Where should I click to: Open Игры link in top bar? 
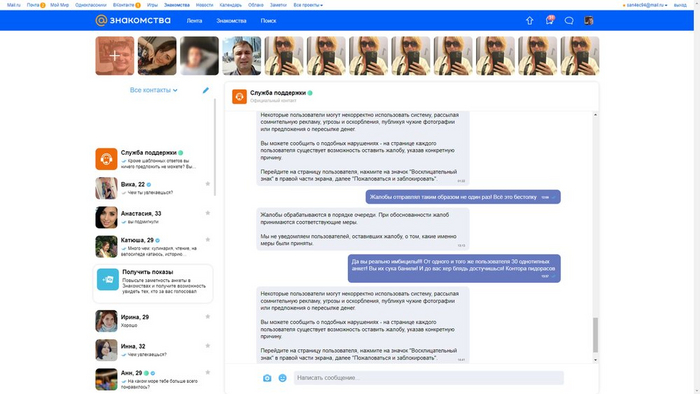tap(152, 5)
